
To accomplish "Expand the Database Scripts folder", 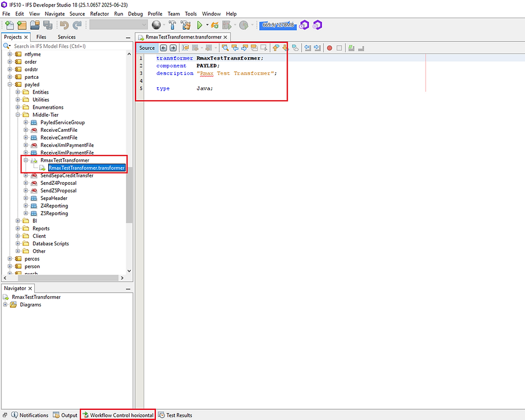I will (x=18, y=244).
